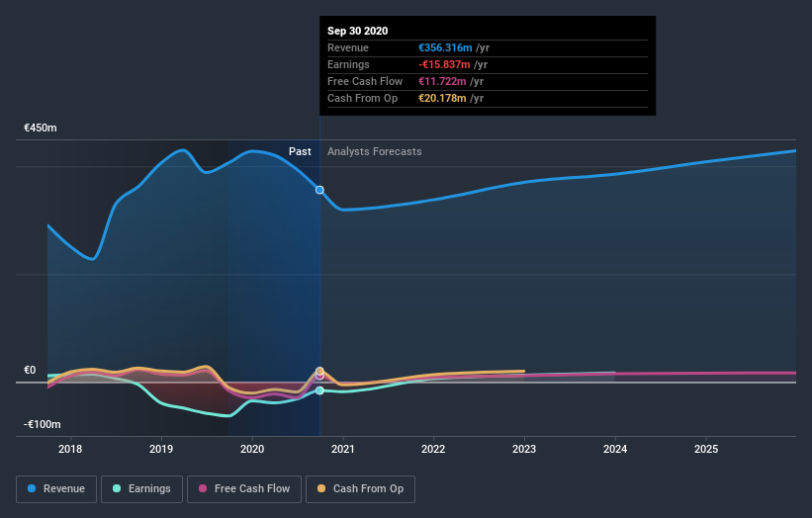Toggle the Cash From Op legend series

coord(360,489)
